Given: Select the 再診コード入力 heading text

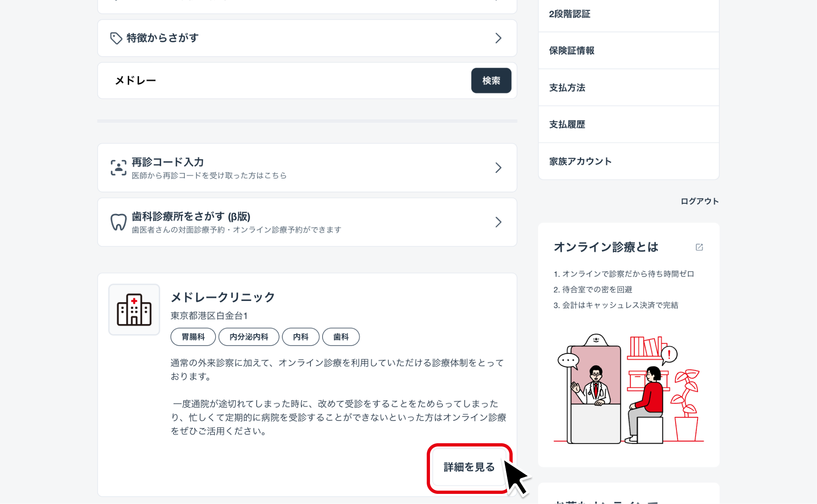Looking at the screenshot, I should coord(168,162).
